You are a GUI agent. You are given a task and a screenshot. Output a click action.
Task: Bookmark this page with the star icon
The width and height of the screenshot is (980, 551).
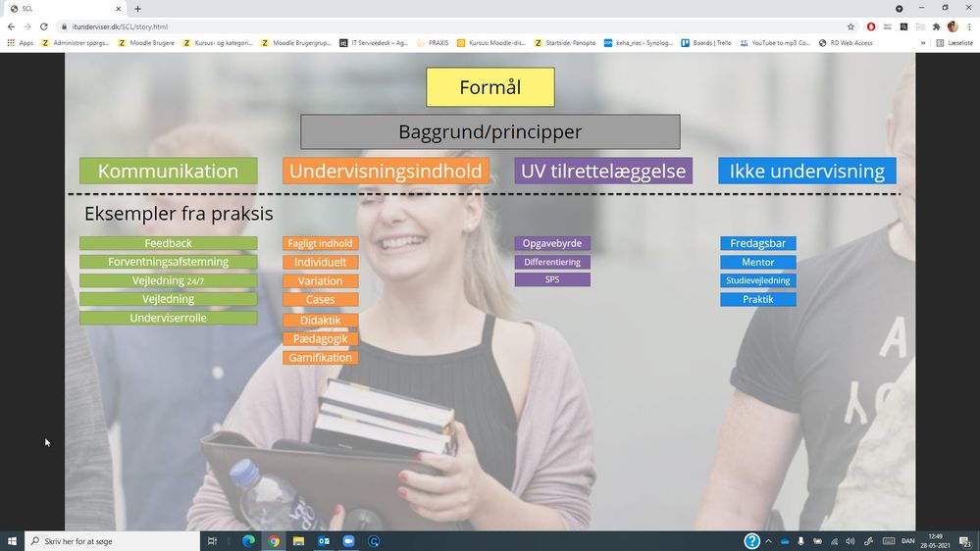851,26
